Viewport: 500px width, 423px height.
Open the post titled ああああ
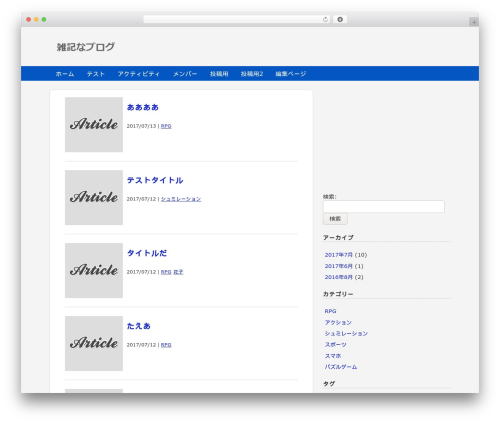[x=143, y=107]
